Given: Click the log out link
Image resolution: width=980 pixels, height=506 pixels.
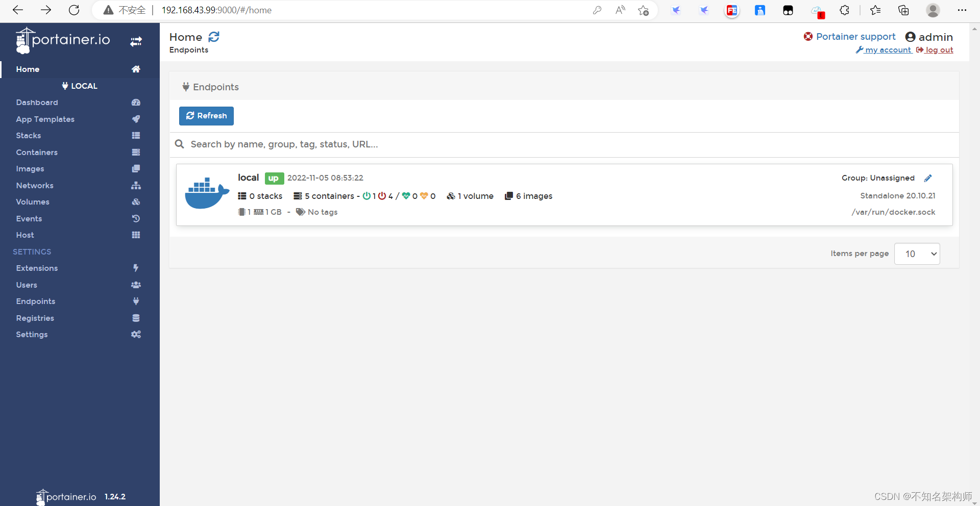Looking at the screenshot, I should pos(935,50).
